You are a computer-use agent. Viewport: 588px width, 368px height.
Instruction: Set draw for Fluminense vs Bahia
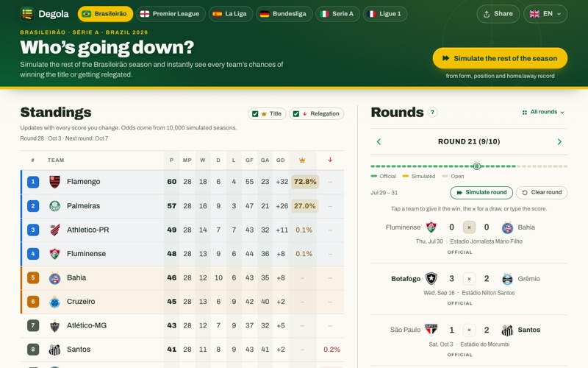click(469, 227)
